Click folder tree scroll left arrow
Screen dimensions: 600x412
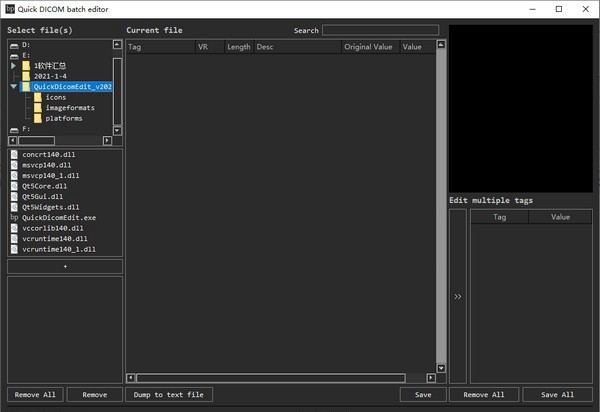click(12, 141)
